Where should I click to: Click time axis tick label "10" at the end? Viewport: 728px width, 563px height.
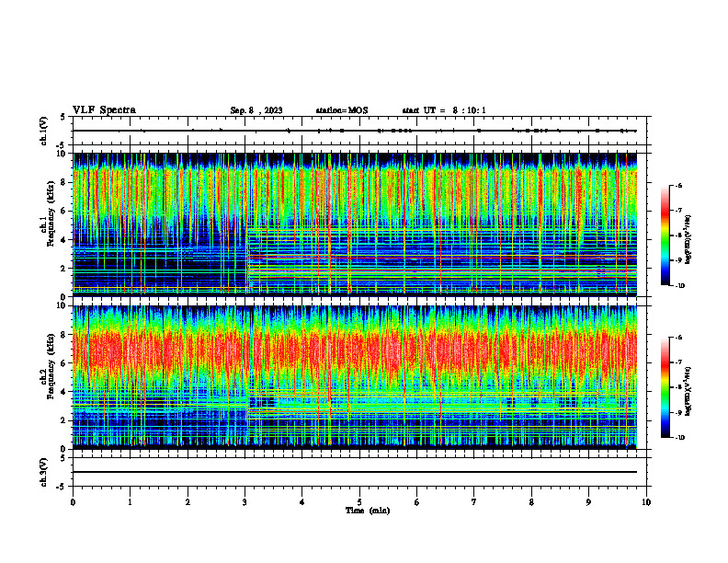click(x=646, y=502)
